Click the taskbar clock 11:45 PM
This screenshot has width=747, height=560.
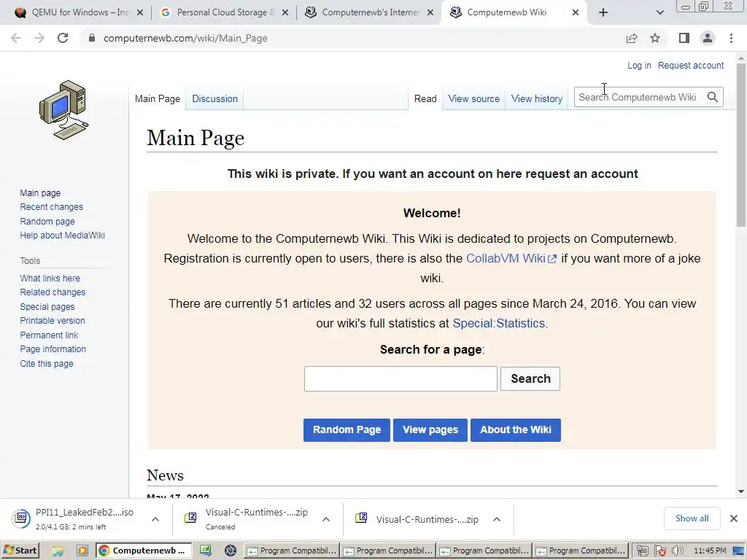[x=710, y=551]
